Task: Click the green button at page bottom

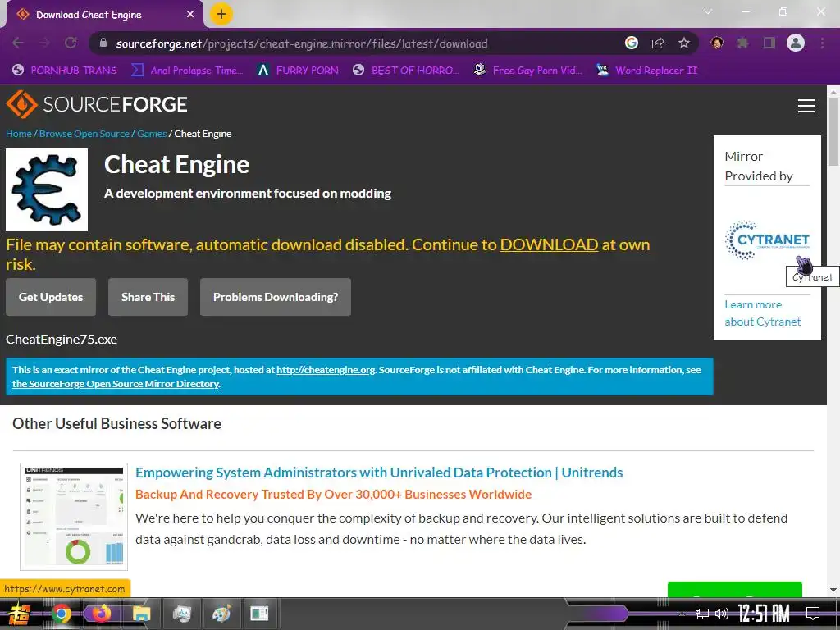Action: (x=734, y=588)
